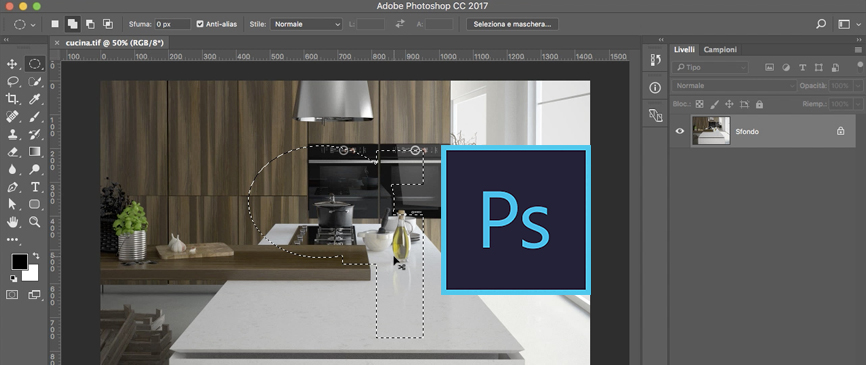Swap foreground and background colors
This screenshot has width=866, height=365.
pyautogui.click(x=36, y=256)
